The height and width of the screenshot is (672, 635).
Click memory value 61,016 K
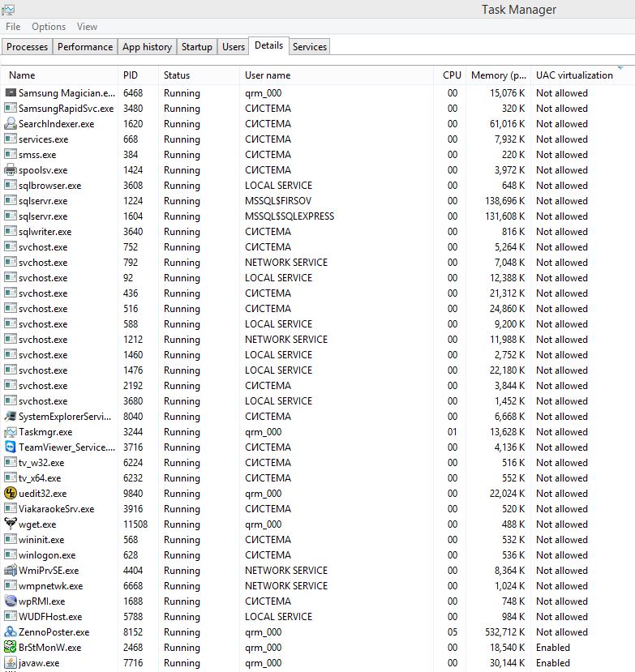click(507, 124)
